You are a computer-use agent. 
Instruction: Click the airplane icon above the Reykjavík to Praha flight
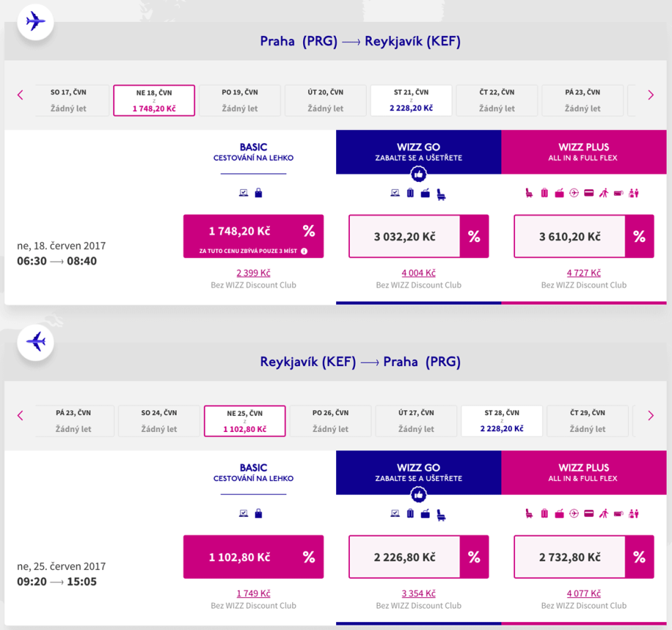(x=35, y=341)
